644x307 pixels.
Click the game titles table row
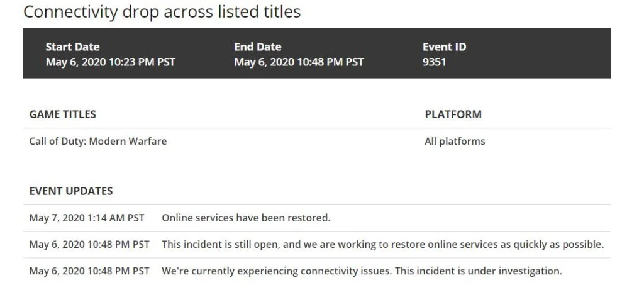317,142
